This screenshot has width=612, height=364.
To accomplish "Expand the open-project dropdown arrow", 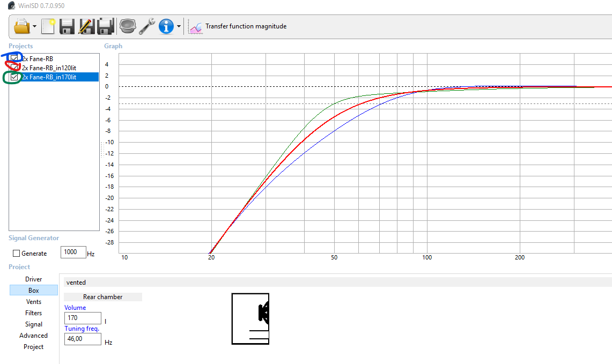I will pos(34,26).
